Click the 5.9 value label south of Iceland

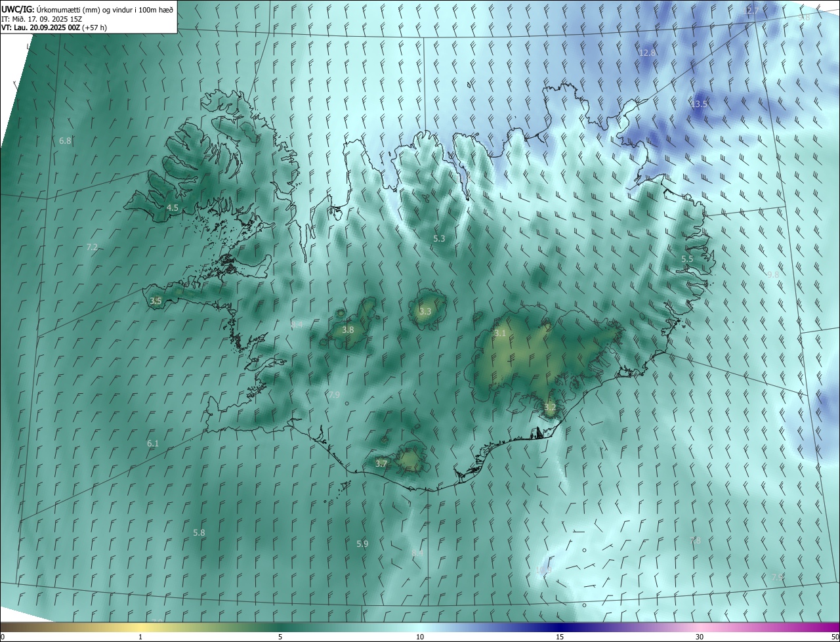coord(362,544)
